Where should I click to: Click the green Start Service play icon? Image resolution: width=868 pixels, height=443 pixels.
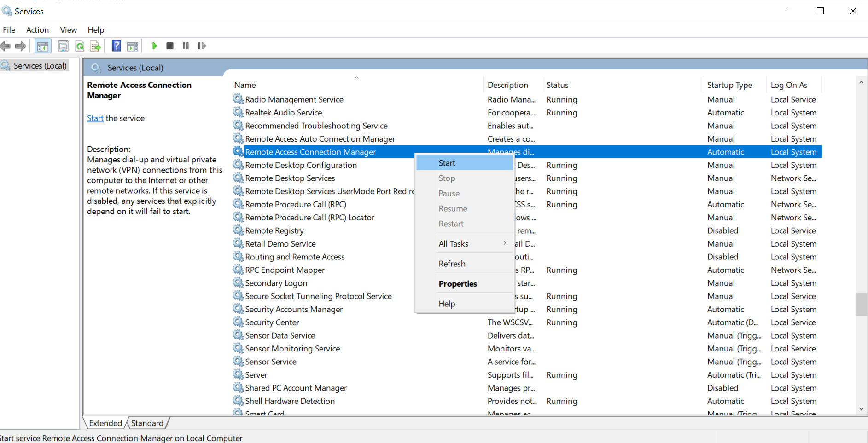click(x=155, y=46)
